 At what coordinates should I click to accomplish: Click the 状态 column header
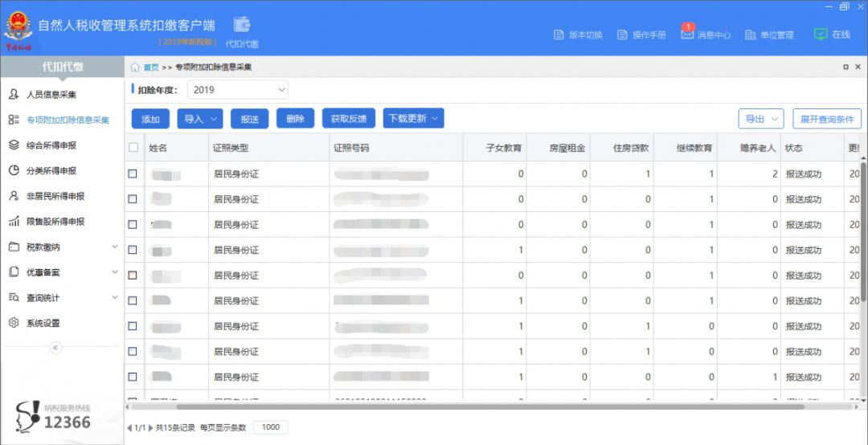coord(812,148)
